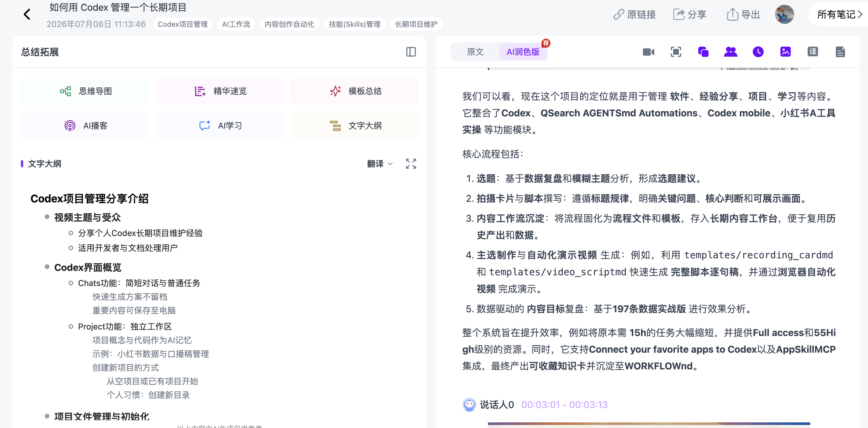Open 思维导图 mind map
This screenshot has width=868, height=428.
tap(85, 91)
